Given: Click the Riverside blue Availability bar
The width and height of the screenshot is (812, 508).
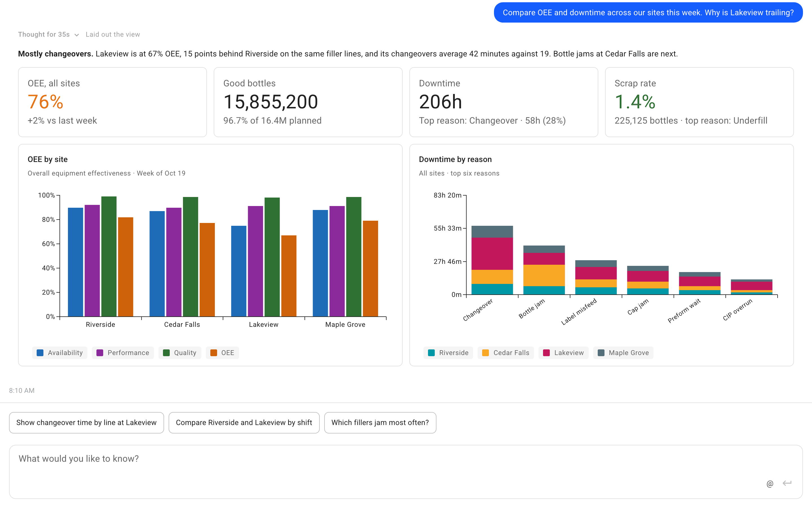Looking at the screenshot, I should [76, 262].
